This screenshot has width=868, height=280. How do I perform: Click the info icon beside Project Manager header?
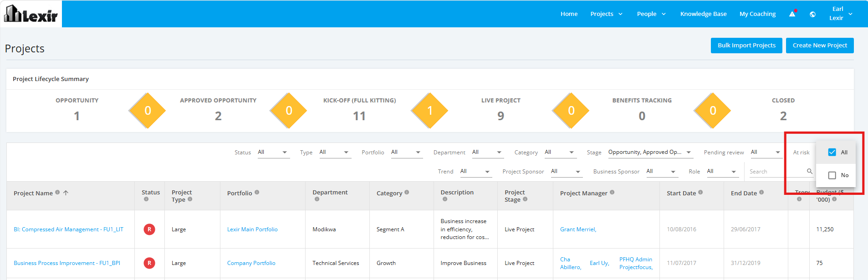pos(612,193)
